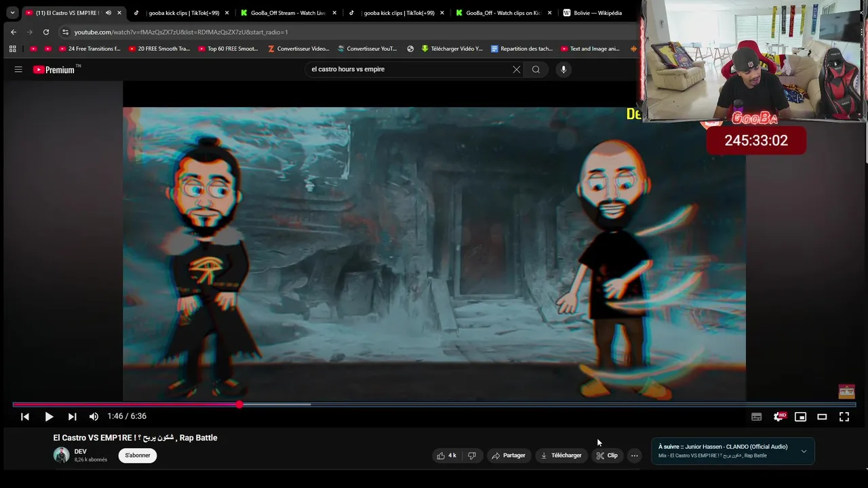Grab the red playhead scrubber dot
Screen dimensions: 868x488
(239, 405)
